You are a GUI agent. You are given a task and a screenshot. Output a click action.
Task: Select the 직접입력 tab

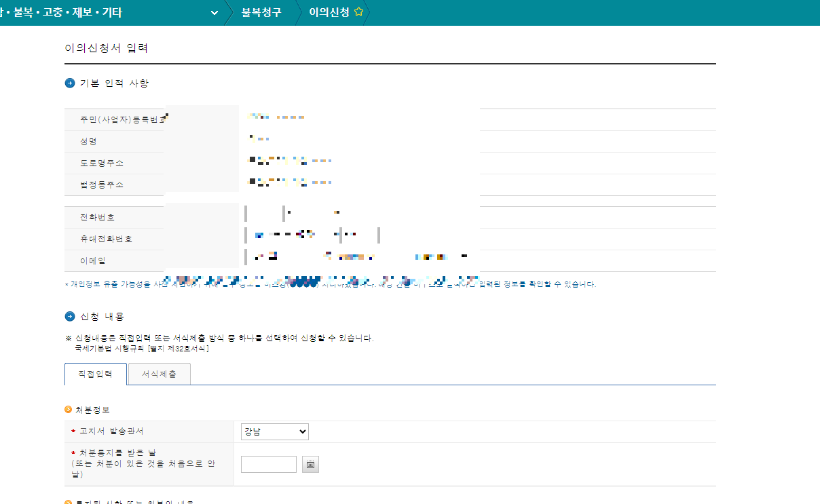point(95,374)
